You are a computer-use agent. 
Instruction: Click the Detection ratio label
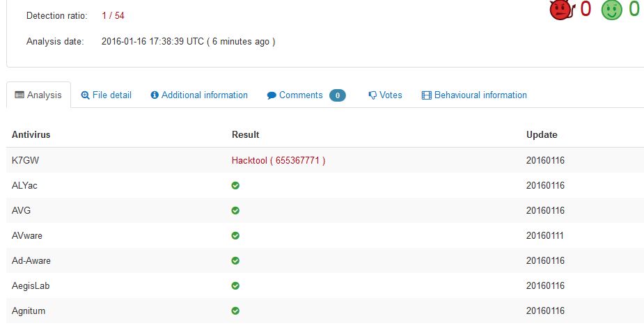(x=57, y=15)
